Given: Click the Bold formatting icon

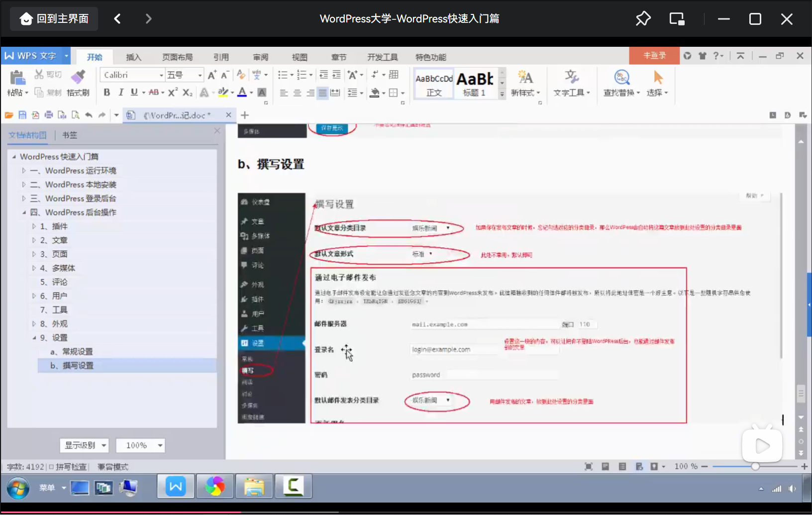Looking at the screenshot, I should coord(106,93).
